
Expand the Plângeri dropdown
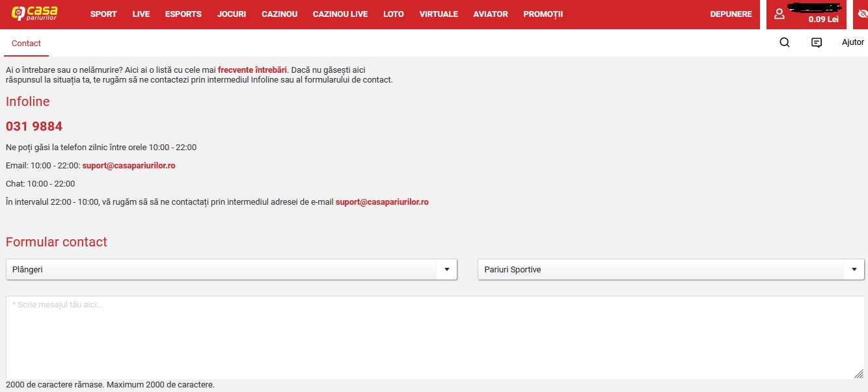click(232, 269)
